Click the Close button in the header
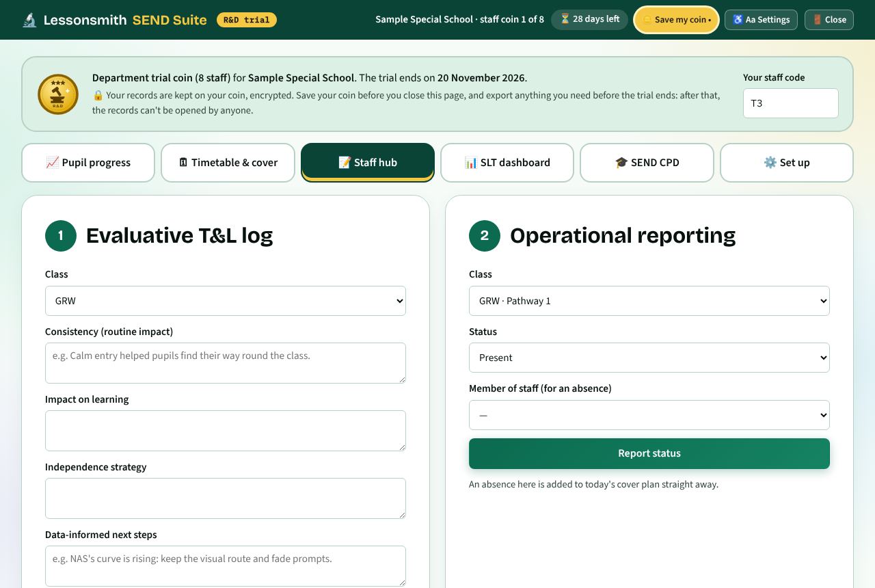875x588 pixels. [x=829, y=20]
